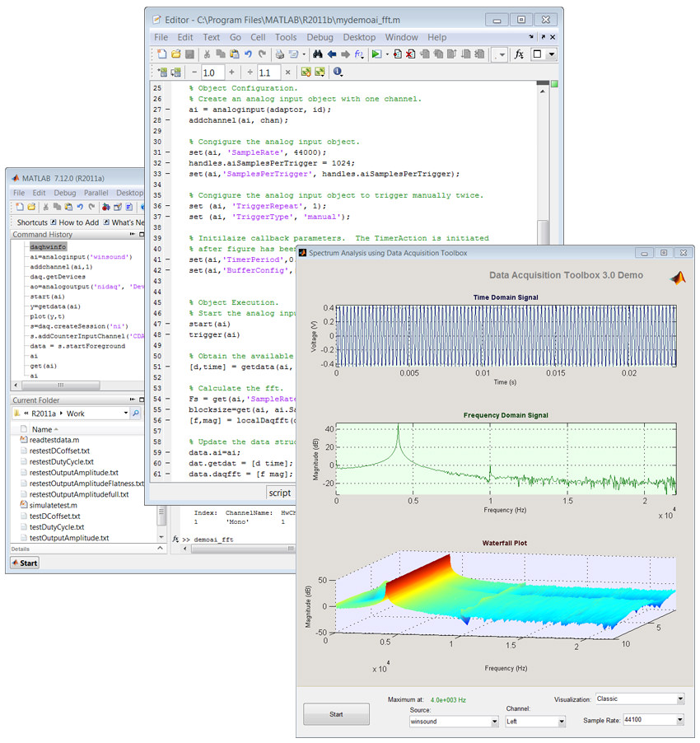Select daqhwinfo entry in Command History
The height and width of the screenshot is (743, 700).
[48, 247]
